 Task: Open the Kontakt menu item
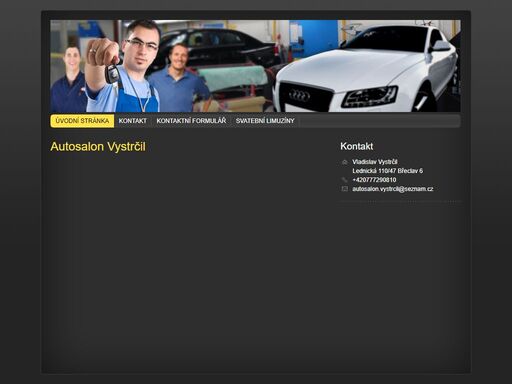tap(133, 121)
